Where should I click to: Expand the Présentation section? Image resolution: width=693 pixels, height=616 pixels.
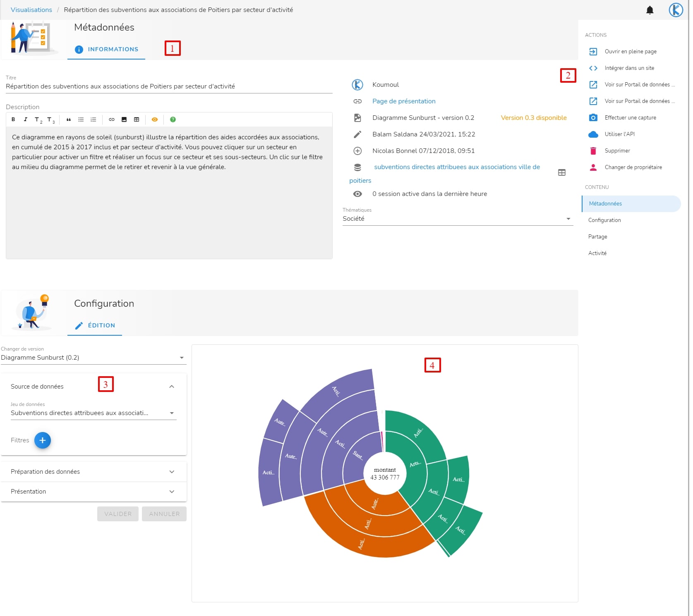(94, 492)
